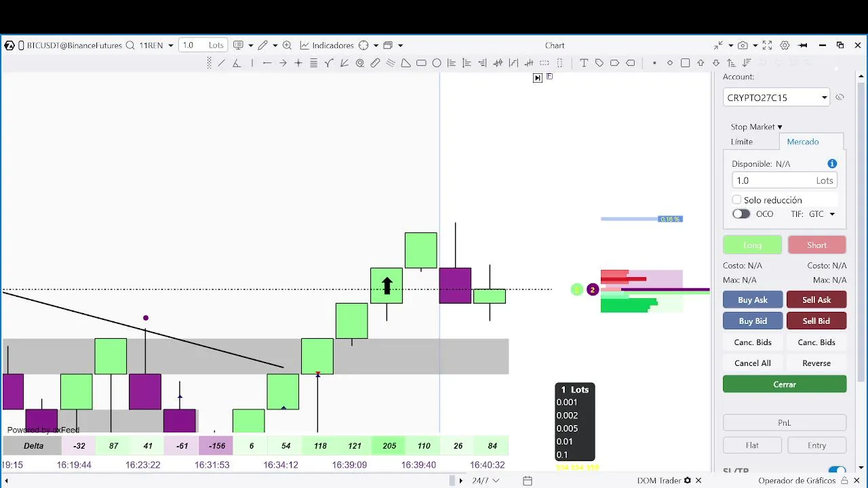
Task: Click the Buy Ask button
Action: coord(753,300)
